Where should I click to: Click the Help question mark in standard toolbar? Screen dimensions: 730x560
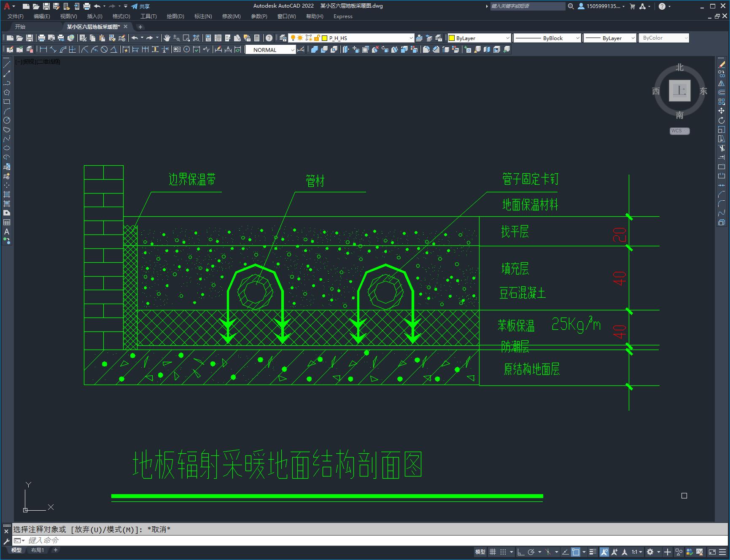269,38
